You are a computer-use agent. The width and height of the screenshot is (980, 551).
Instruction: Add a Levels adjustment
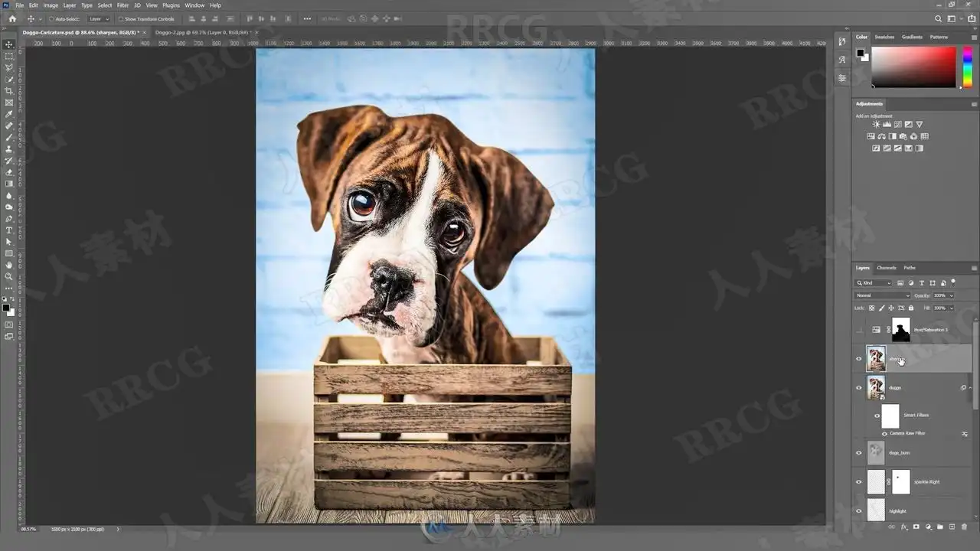coord(887,124)
